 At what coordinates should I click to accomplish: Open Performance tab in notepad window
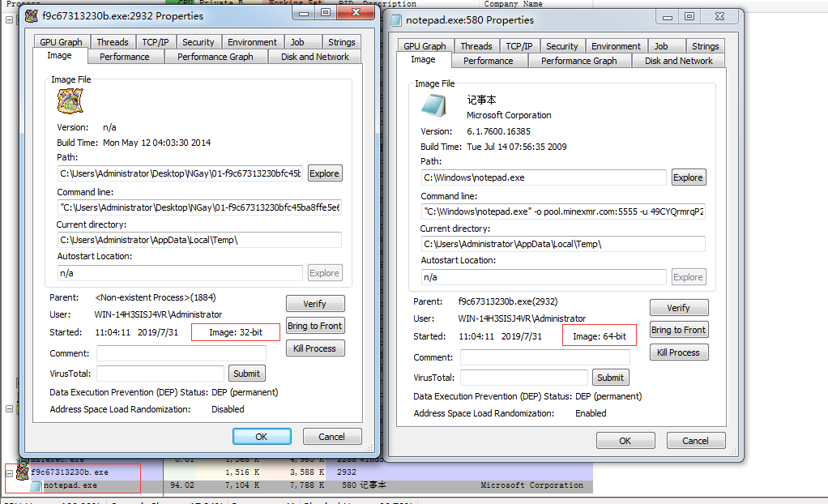489,61
